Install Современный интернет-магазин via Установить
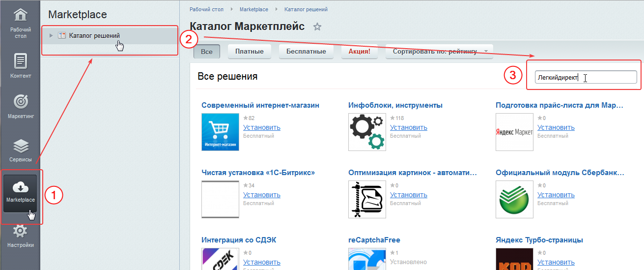Viewport: 644px width, 270px height. (x=262, y=127)
